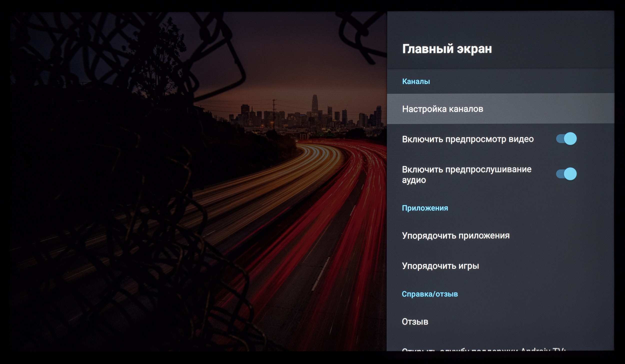Click the Каналы section header
The width and height of the screenshot is (625, 364).
(x=416, y=81)
